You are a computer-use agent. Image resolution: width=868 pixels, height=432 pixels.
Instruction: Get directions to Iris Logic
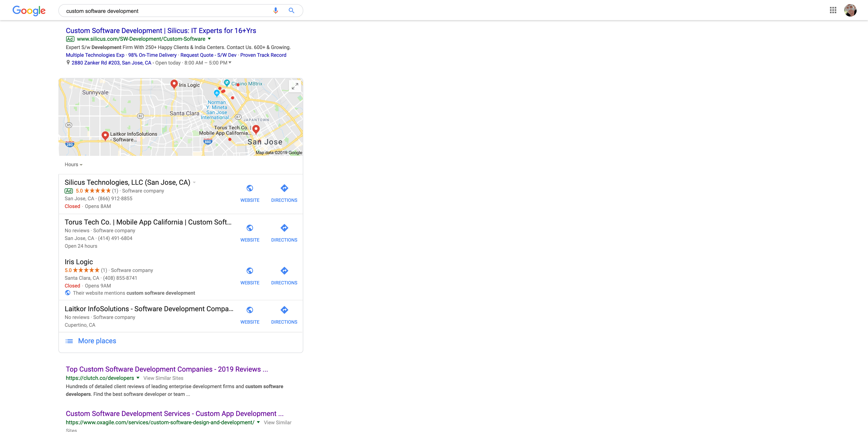(x=284, y=276)
